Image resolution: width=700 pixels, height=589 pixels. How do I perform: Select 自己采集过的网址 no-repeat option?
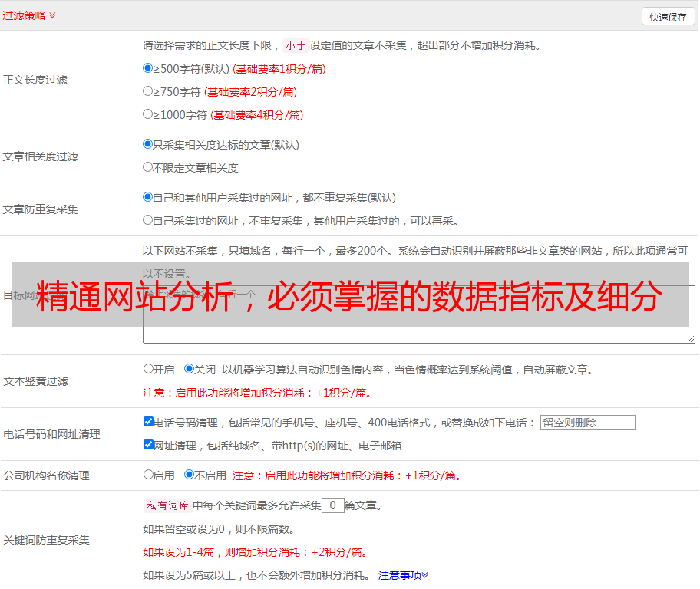148,220
